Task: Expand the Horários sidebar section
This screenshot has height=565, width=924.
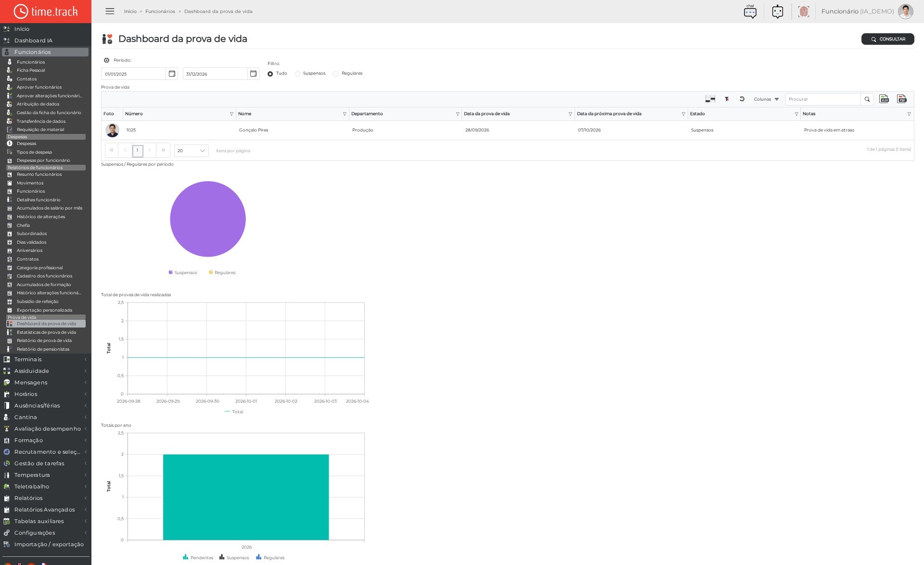Action: [45, 394]
